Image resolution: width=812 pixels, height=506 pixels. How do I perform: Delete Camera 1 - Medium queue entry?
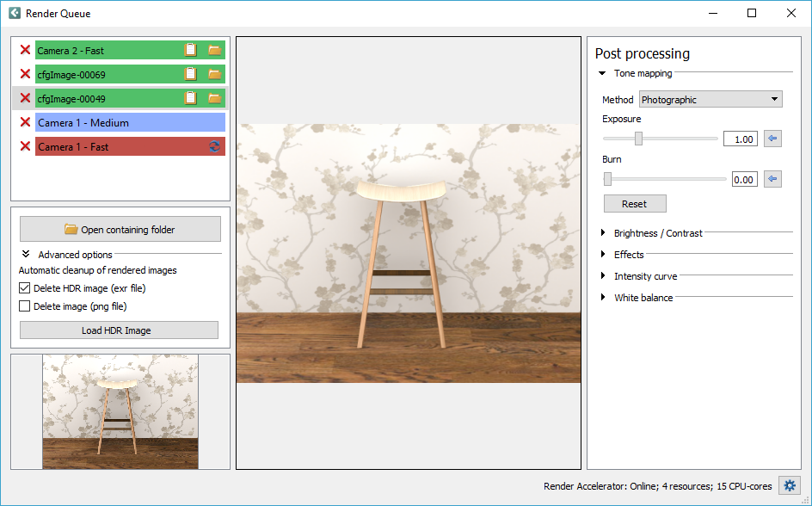tap(25, 122)
